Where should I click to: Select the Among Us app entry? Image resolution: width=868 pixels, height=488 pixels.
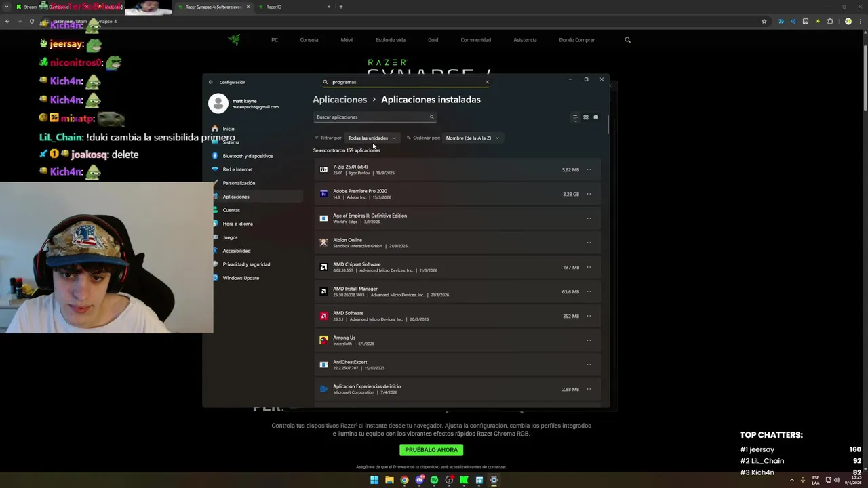pos(457,340)
